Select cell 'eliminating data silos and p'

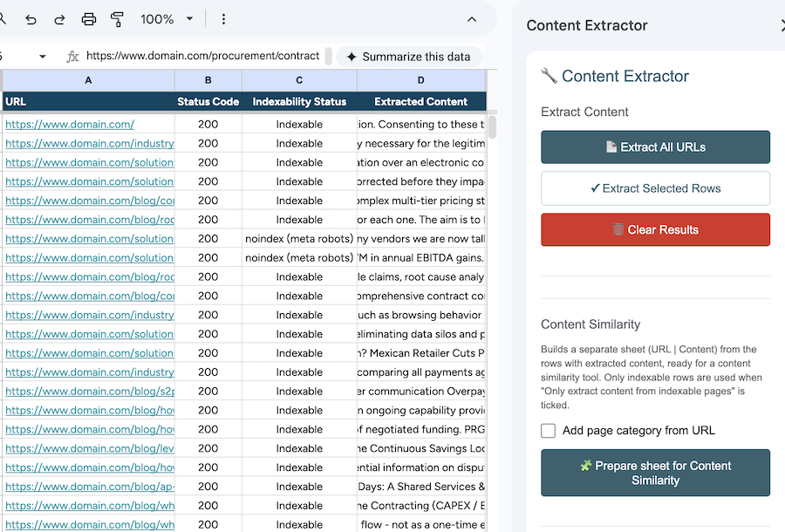421,334
